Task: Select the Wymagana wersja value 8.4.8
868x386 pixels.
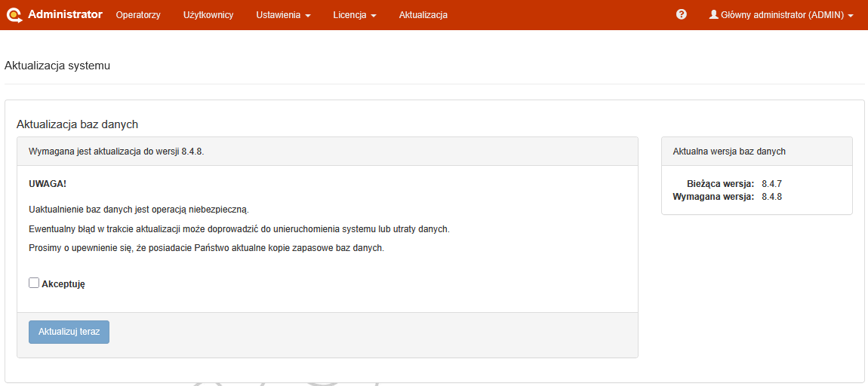Action: 771,197
